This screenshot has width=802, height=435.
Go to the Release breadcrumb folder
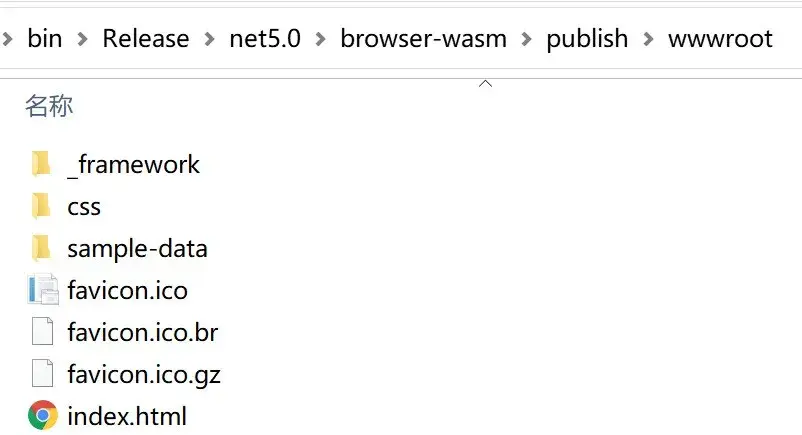(146, 39)
